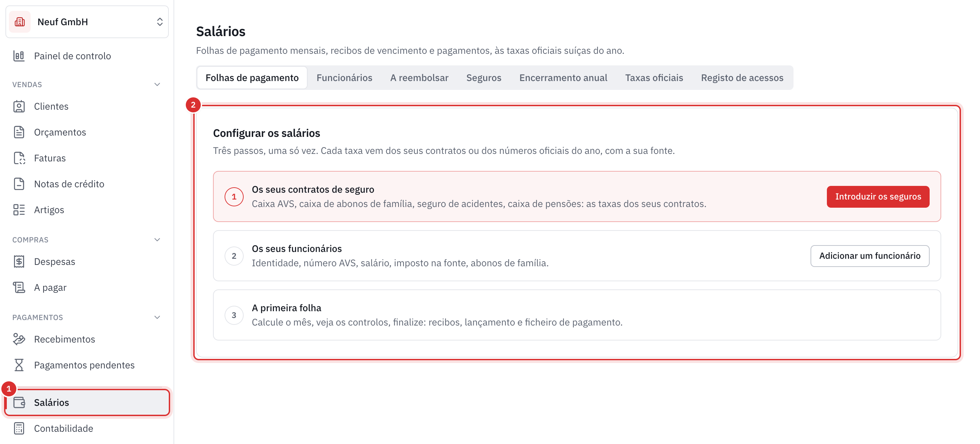Click the step 3 circle for first payslip
The width and height of the screenshot is (980, 444).
[234, 315]
